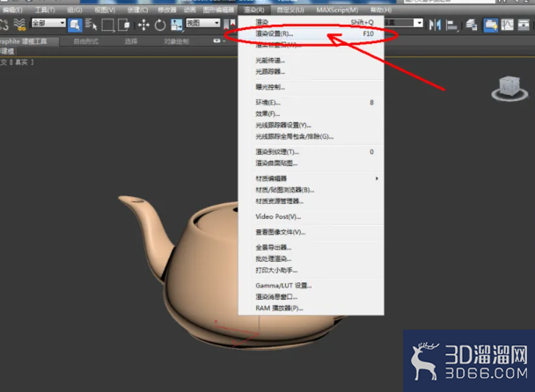Viewport: 535px width, 392px height.
Task: Open the 帮助(H) menu
Action: (x=381, y=10)
